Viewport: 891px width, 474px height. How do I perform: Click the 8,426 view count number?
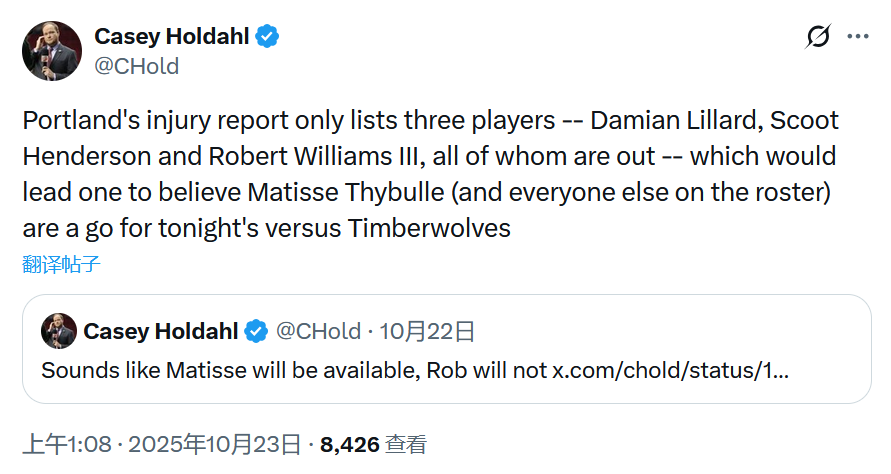[350, 444]
